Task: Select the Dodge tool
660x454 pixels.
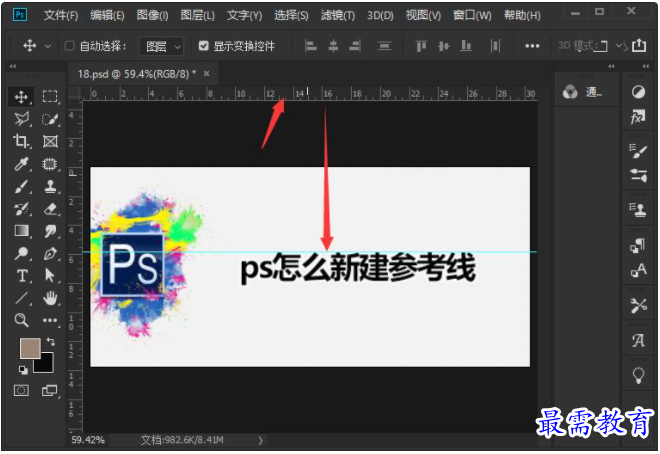Action: pyautogui.click(x=21, y=254)
